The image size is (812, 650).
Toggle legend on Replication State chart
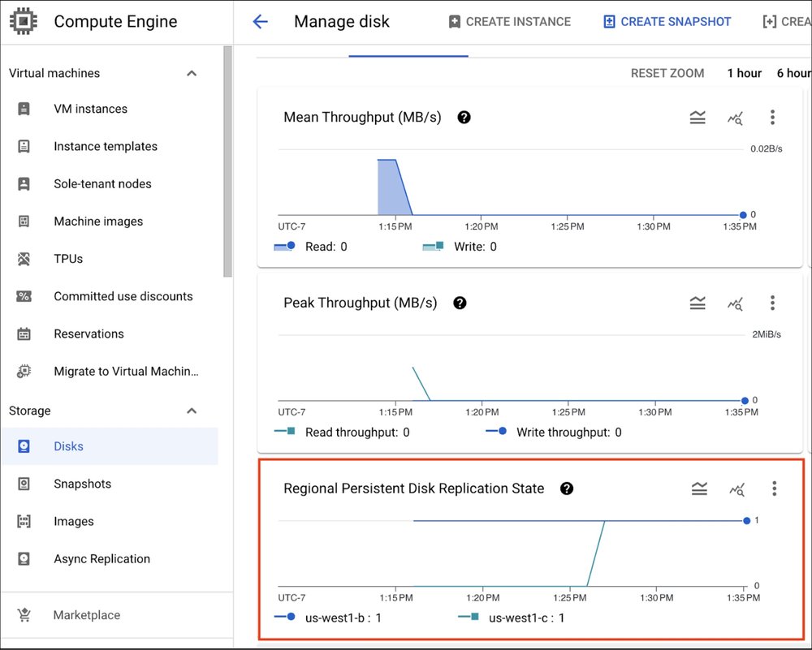coord(699,489)
